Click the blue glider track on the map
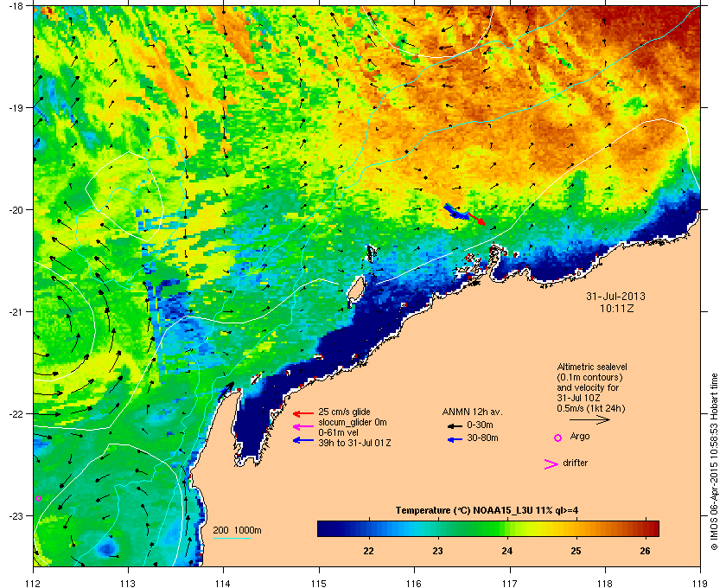The height and width of the screenshot is (588, 726). [x=455, y=212]
